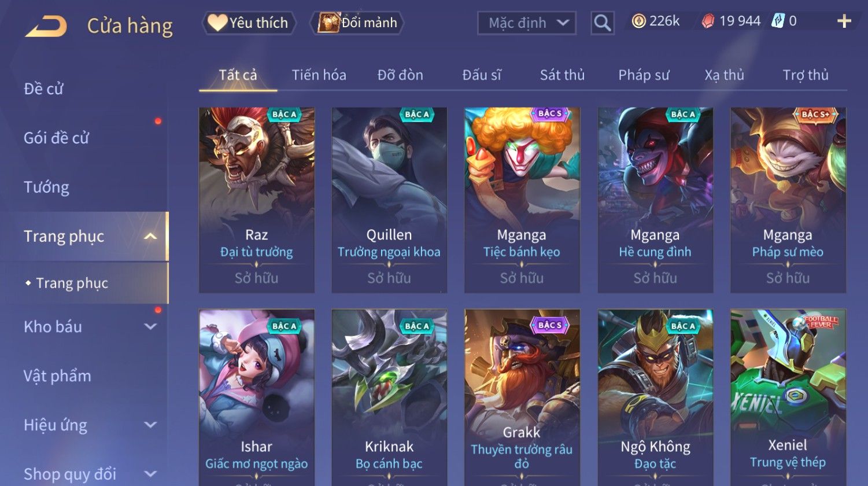Go to Gói đề cử section
Screen dimensions: 868x486
[56, 138]
